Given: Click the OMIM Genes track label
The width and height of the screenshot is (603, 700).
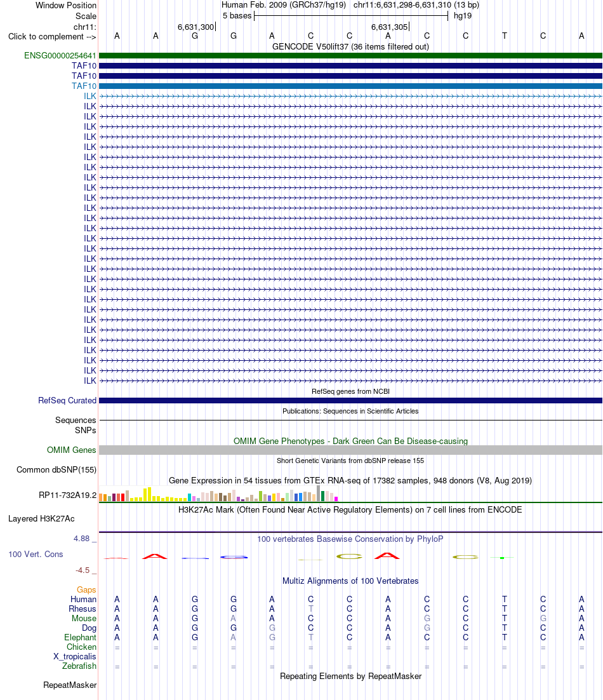Looking at the screenshot, I should point(71,450).
